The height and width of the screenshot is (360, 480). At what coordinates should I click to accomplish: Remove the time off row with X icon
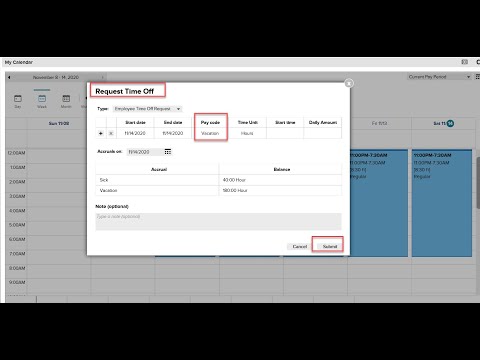[x=111, y=133]
